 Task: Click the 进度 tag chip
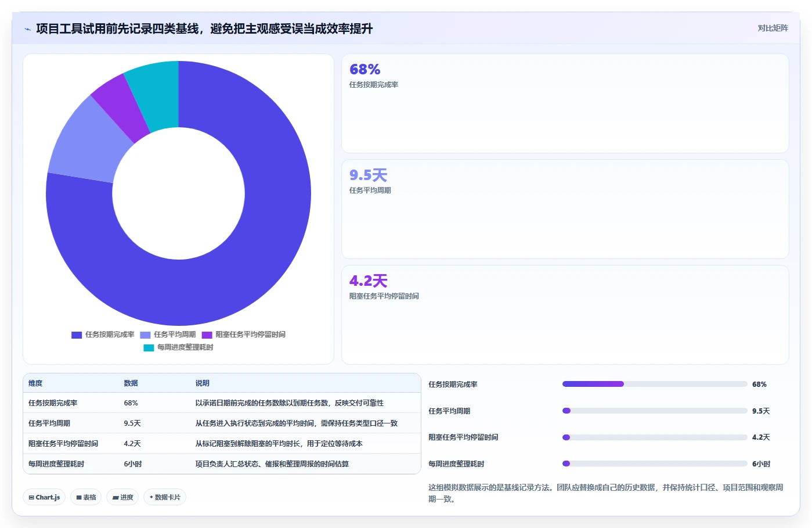122,497
